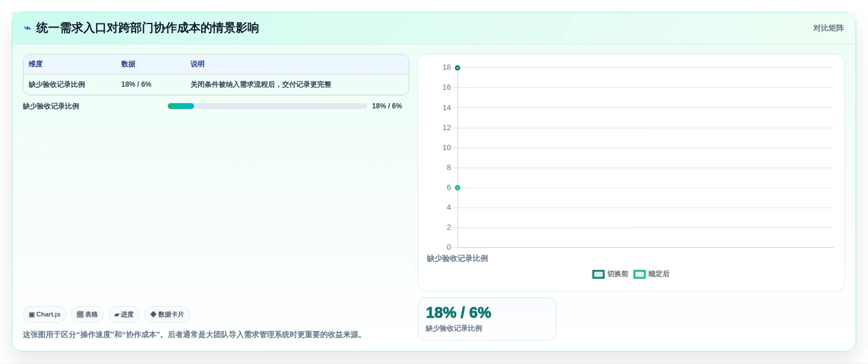
Task: Click the 表格 tag chip
Action: [87, 315]
